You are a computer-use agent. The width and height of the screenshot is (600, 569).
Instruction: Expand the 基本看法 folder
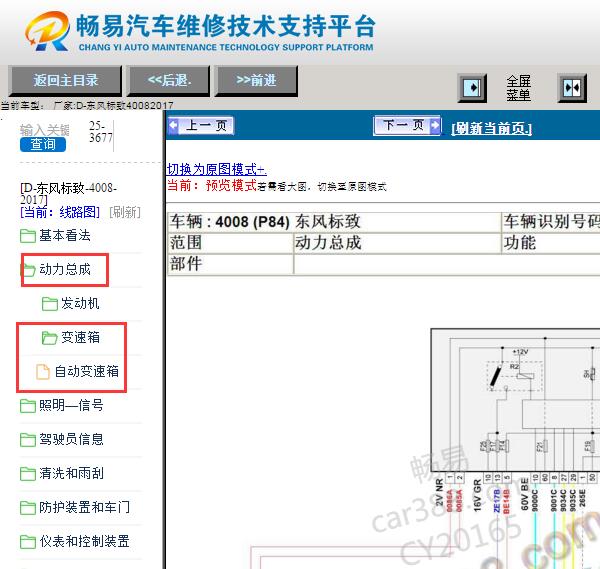tap(65, 235)
